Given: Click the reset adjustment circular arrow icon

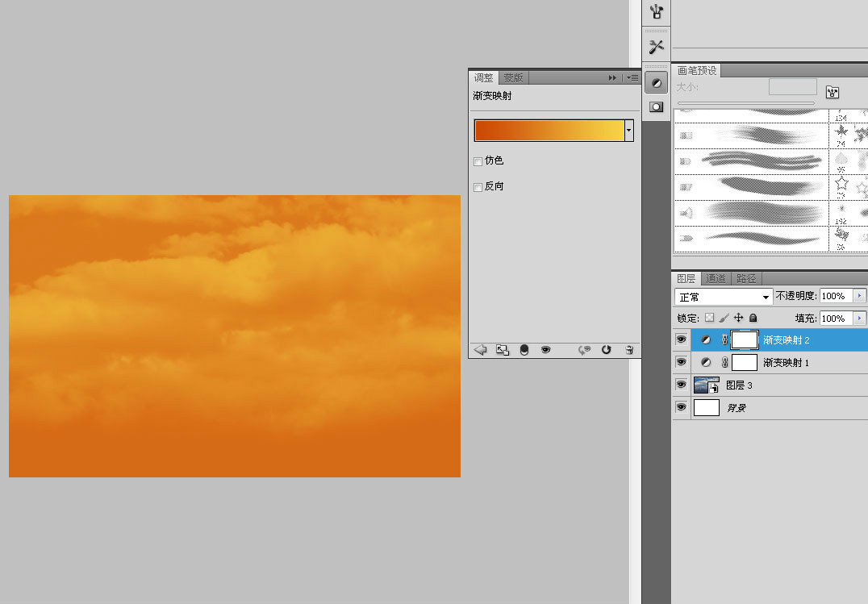Looking at the screenshot, I should coord(606,350).
